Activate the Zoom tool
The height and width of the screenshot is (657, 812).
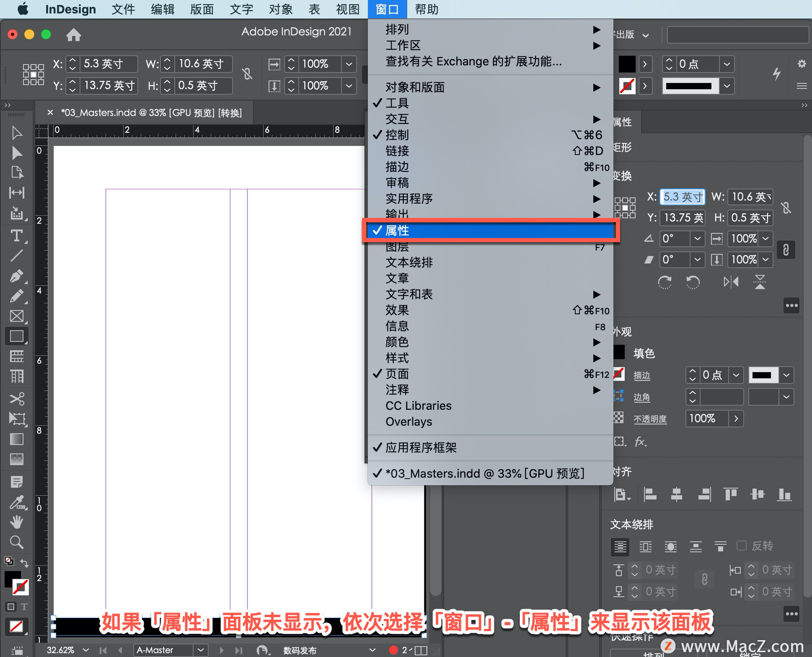[16, 542]
